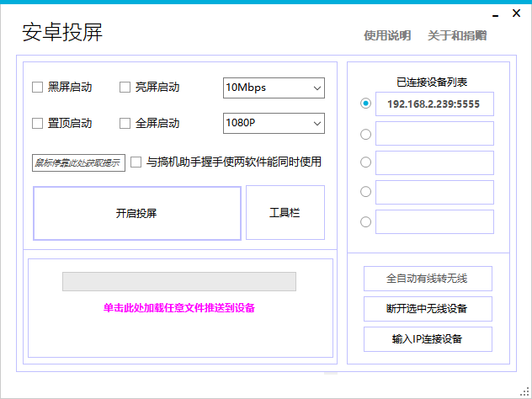Toggle the 亮屏启动 checkbox
Screen dimensions: 532x399
[x=125, y=87]
